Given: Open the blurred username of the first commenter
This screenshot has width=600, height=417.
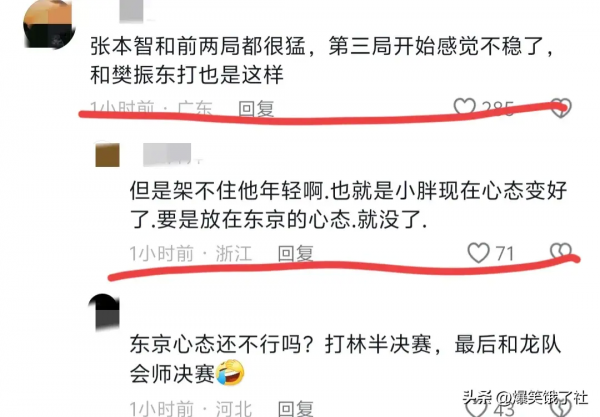Looking at the screenshot, I should [x=131, y=11].
